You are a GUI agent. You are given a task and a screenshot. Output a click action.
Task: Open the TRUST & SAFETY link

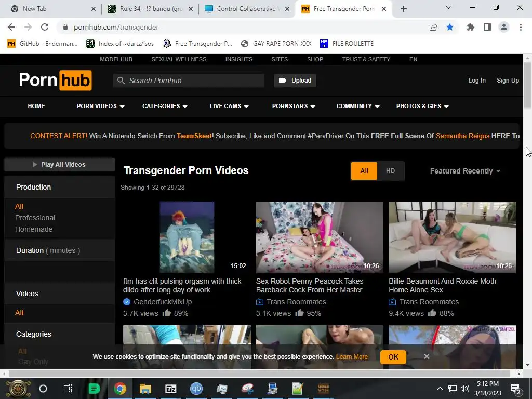click(x=366, y=59)
